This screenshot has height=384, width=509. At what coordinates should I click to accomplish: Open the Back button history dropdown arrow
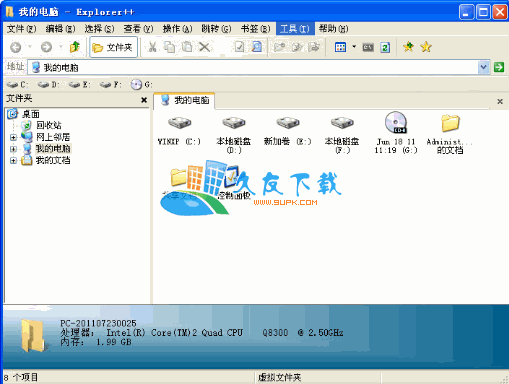[x=30, y=47]
